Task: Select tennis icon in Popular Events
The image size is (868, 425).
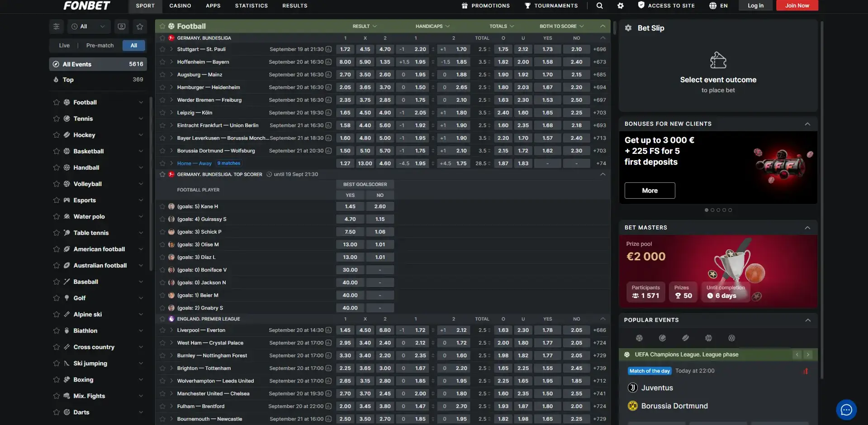Action: (662, 338)
